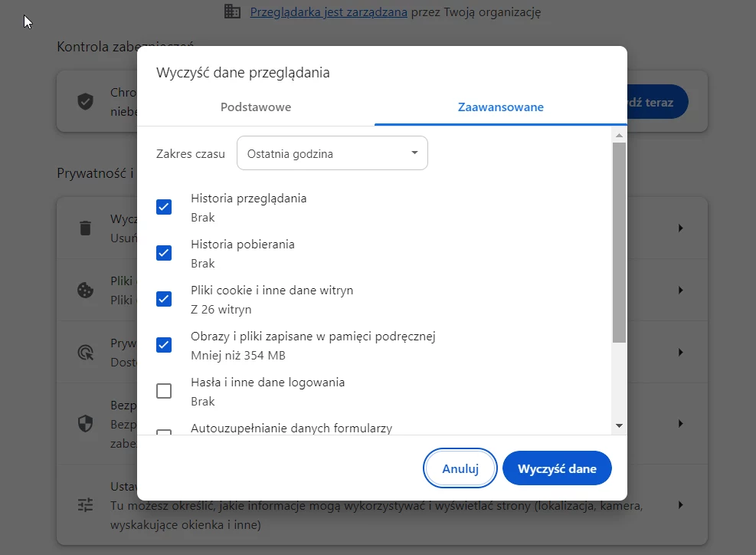
Task: Uncheck Historia pobierania checkbox
Action: 164,253
